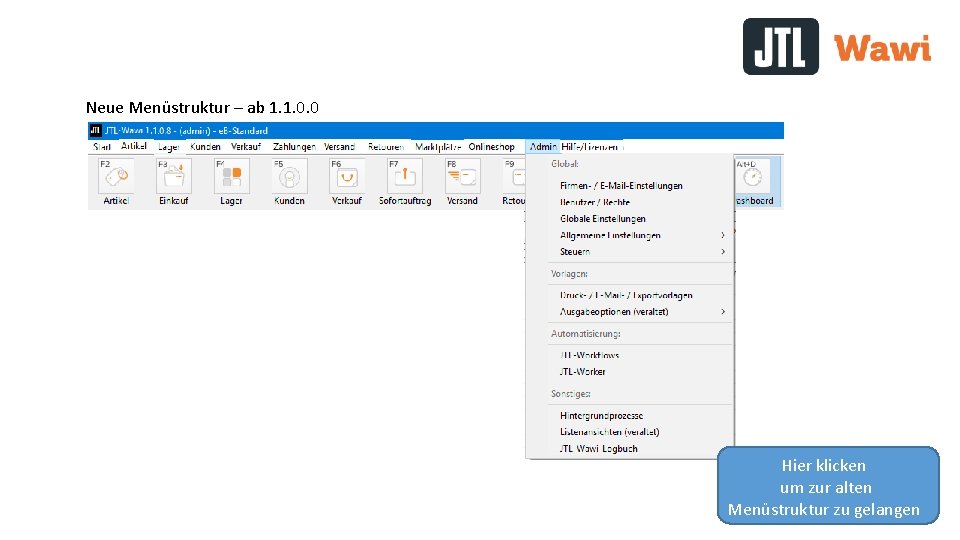960x540 pixels.
Task: Open the Artikel menu in menu bar
Action: click(133, 146)
